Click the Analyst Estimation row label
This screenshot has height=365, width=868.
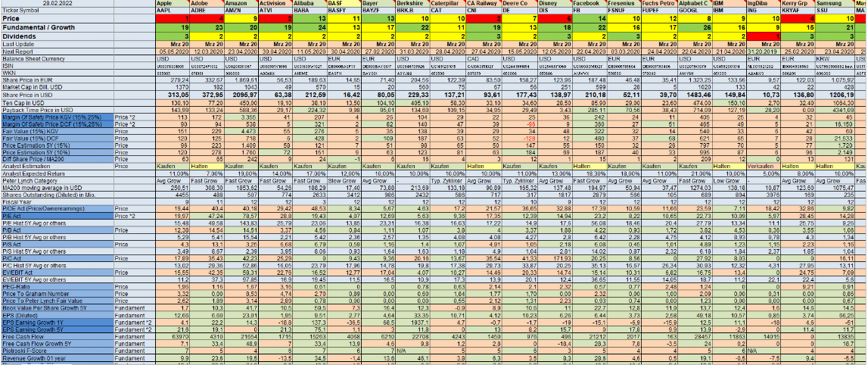57,166
